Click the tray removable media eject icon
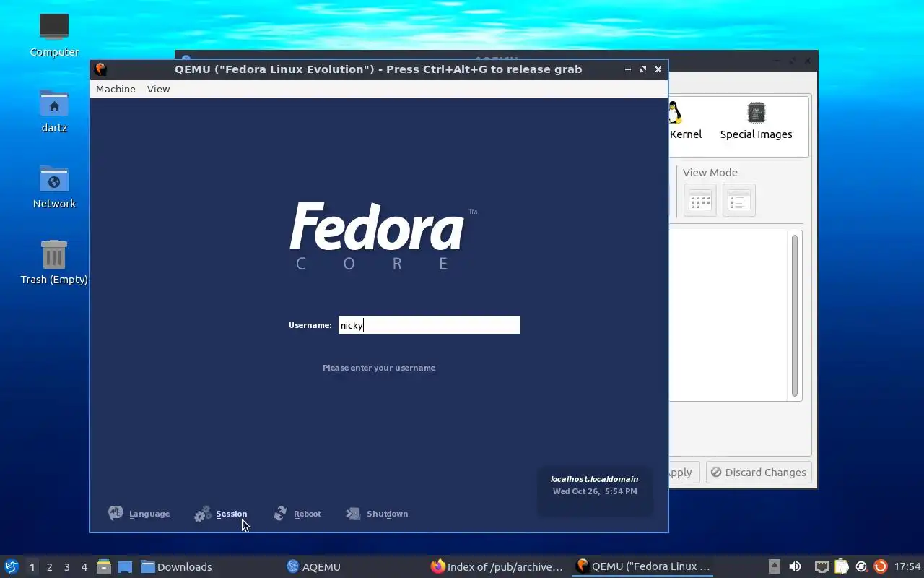Image resolution: width=924 pixels, height=578 pixels. pos(774,567)
